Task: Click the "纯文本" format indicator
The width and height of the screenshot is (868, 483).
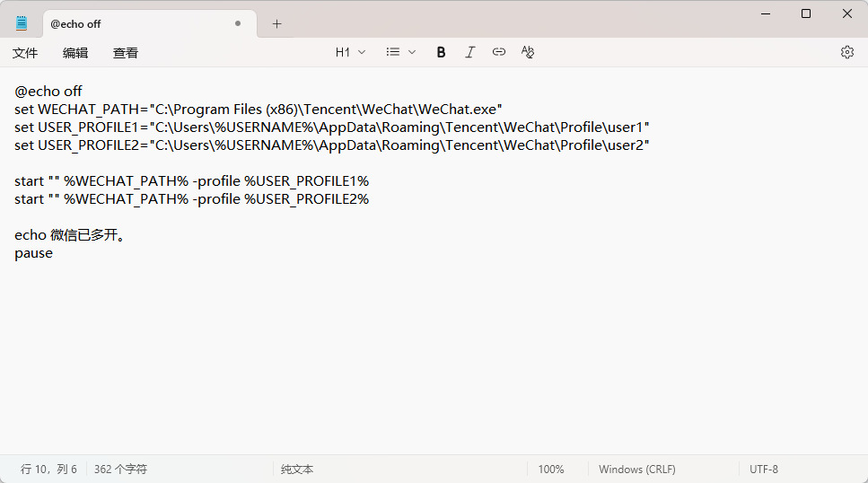Action: [297, 470]
